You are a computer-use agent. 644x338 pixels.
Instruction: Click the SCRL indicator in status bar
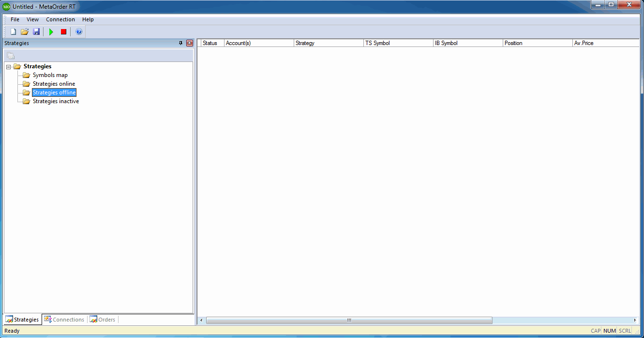[625, 331]
